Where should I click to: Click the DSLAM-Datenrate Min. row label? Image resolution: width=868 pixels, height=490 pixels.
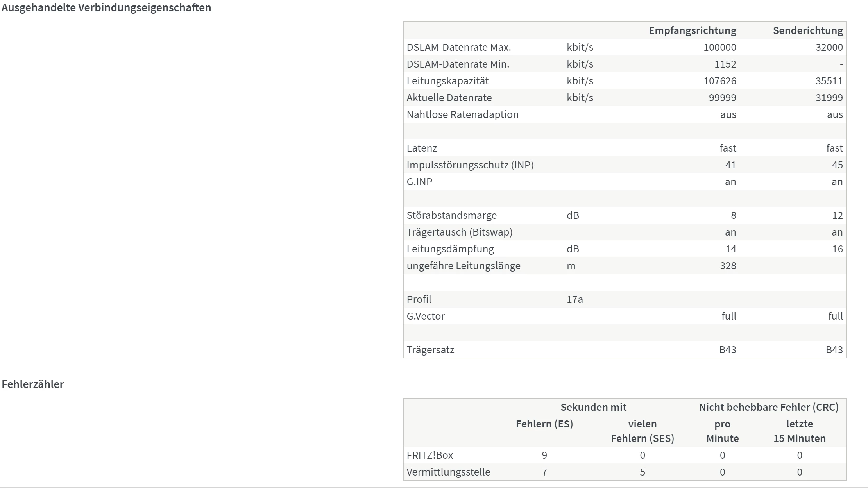tap(458, 64)
